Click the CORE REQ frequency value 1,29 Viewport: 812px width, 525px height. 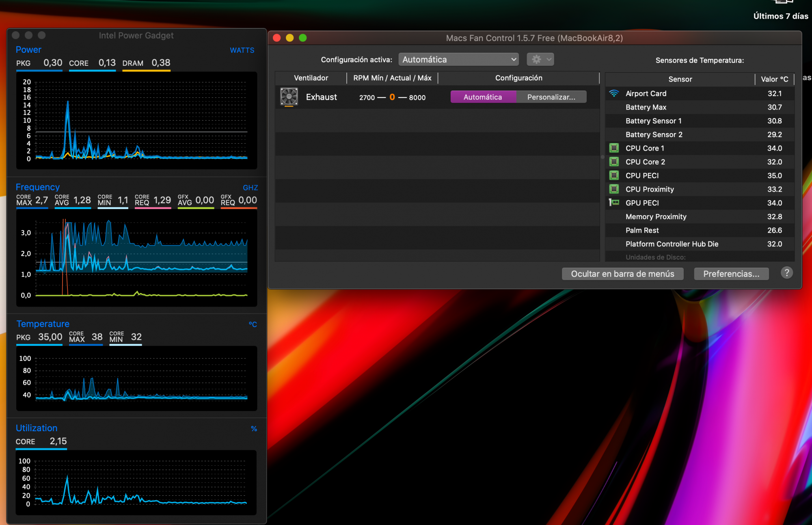click(162, 200)
